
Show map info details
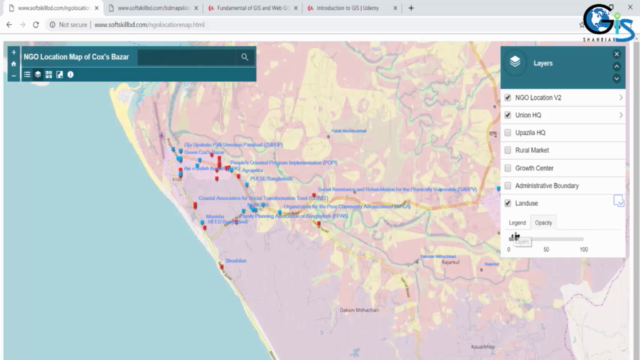tap(70, 74)
